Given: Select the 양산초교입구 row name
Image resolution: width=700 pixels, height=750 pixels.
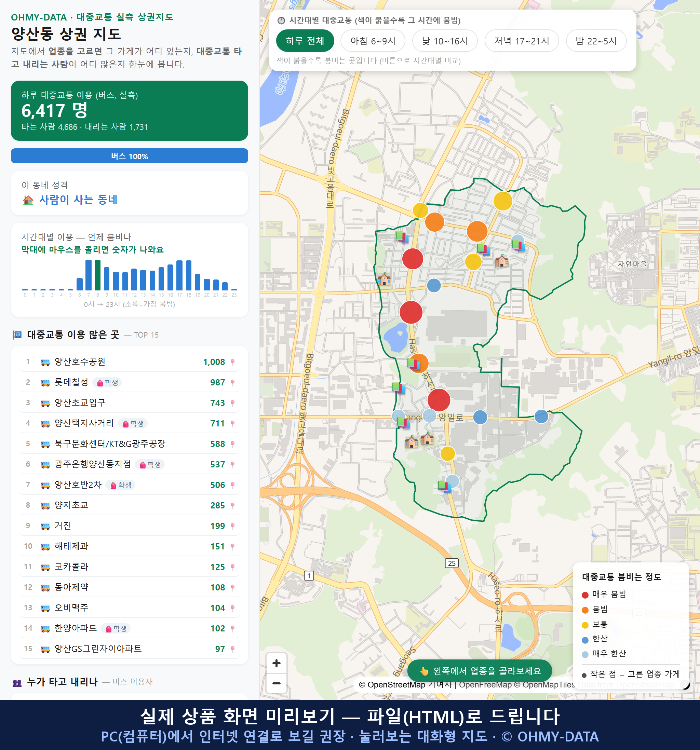Looking at the screenshot, I should click(x=80, y=403).
